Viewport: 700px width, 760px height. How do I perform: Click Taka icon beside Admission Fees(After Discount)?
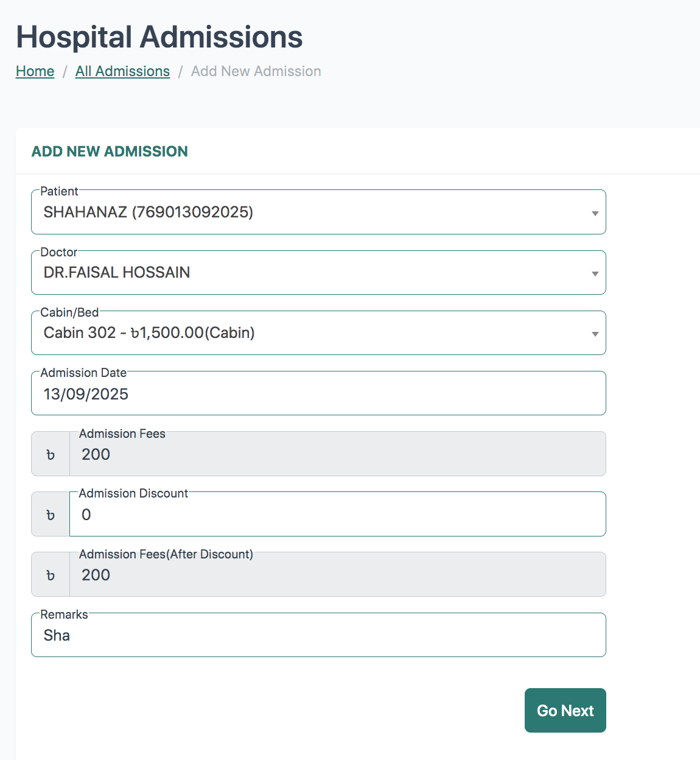click(51, 575)
